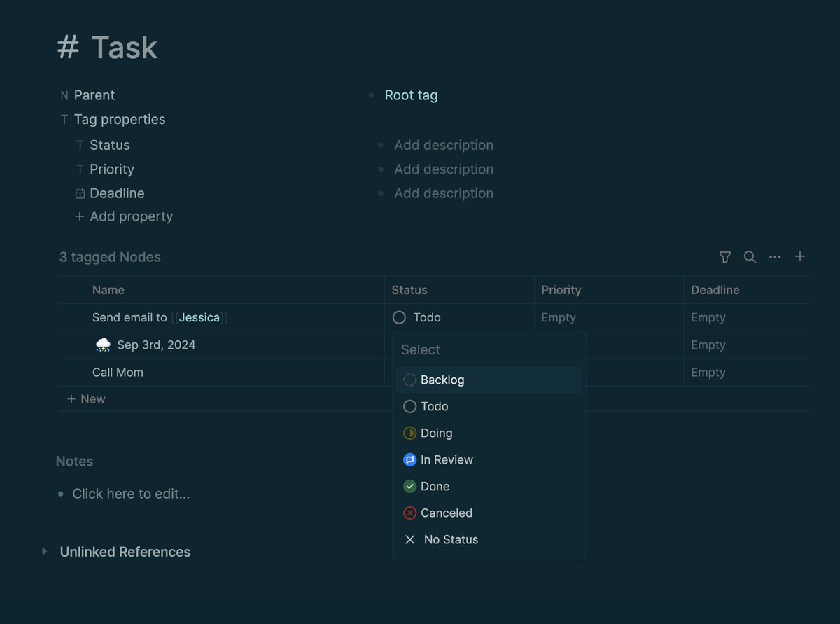Pick In Review from the status list

[x=489, y=459]
